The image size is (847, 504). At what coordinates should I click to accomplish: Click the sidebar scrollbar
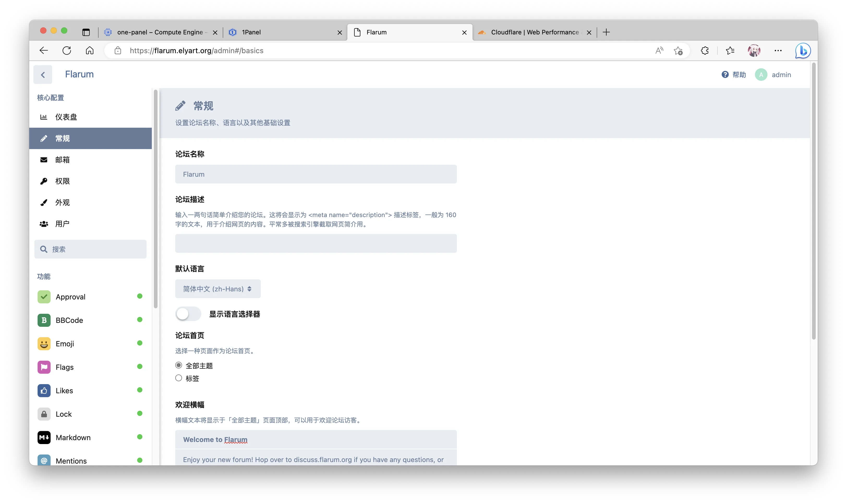156,199
